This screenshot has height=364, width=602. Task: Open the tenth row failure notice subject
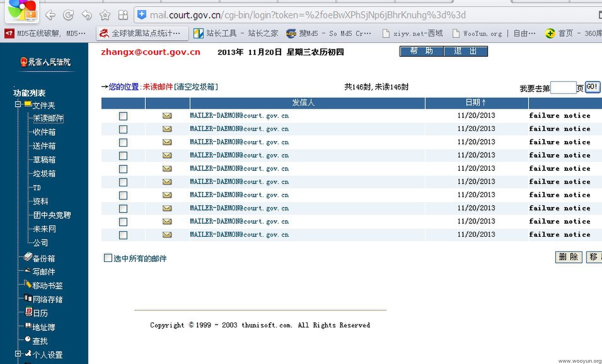[559, 235]
